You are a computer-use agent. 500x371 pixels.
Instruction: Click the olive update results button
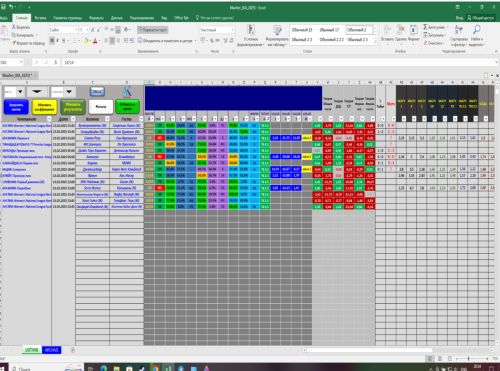tap(73, 107)
